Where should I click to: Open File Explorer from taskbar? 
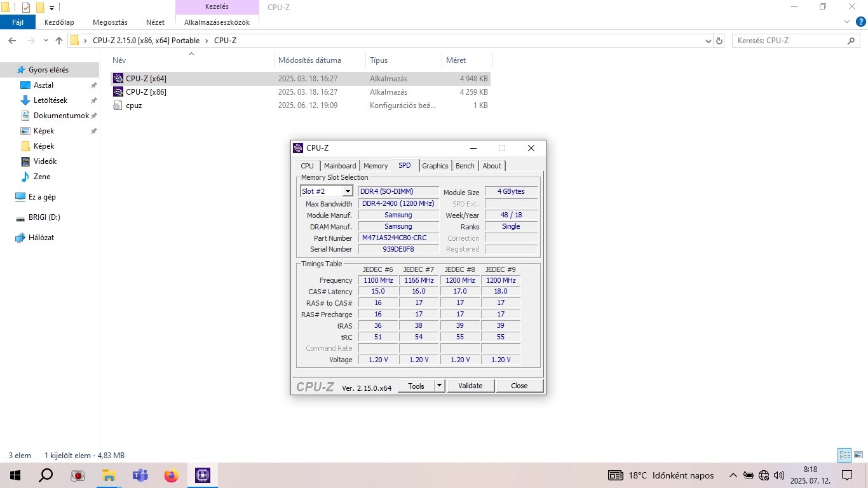(x=109, y=475)
